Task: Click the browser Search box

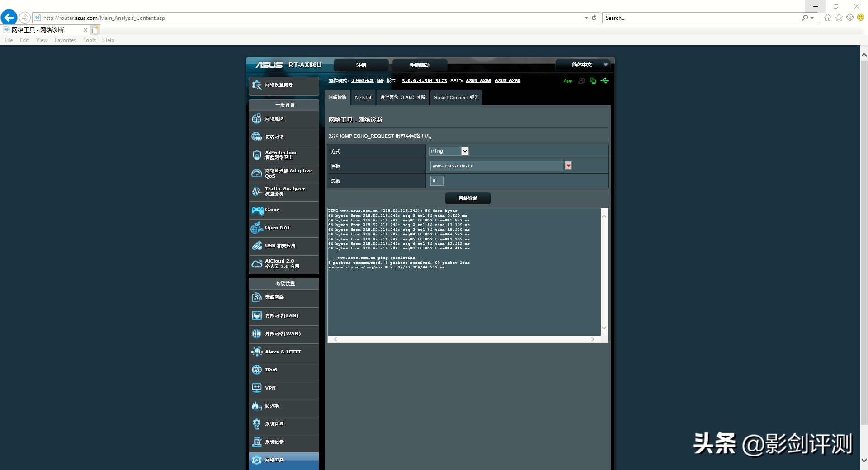Action: pyautogui.click(x=702, y=18)
